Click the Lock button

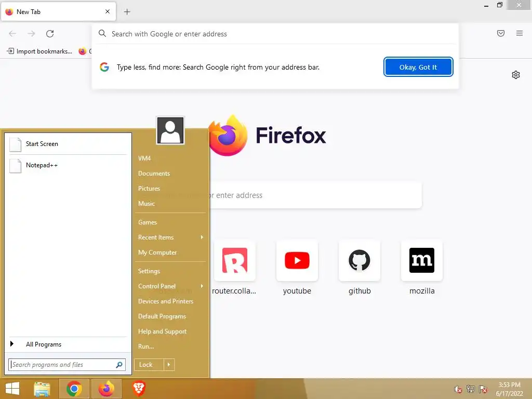click(x=149, y=365)
